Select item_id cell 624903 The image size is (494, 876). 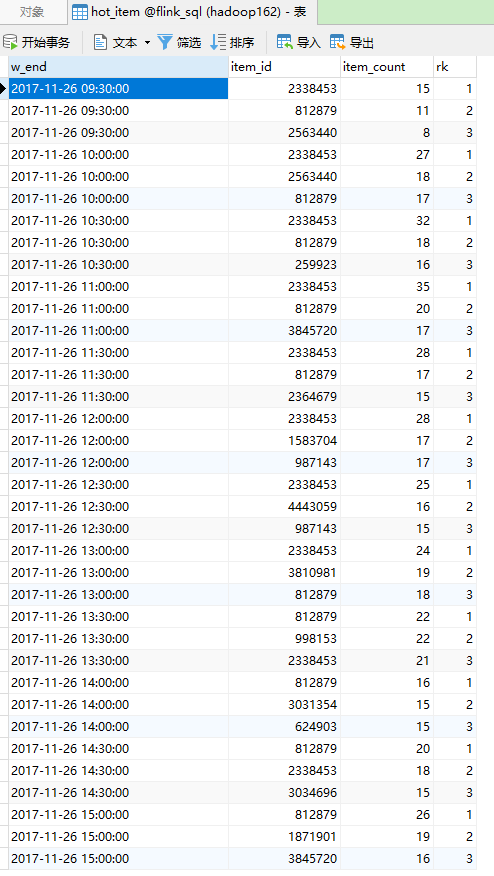[284, 727]
